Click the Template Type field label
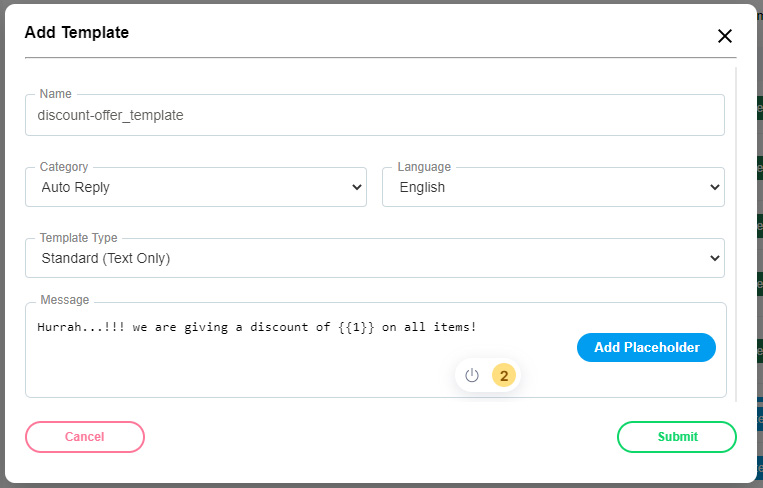The image size is (763, 488). click(x=78, y=238)
